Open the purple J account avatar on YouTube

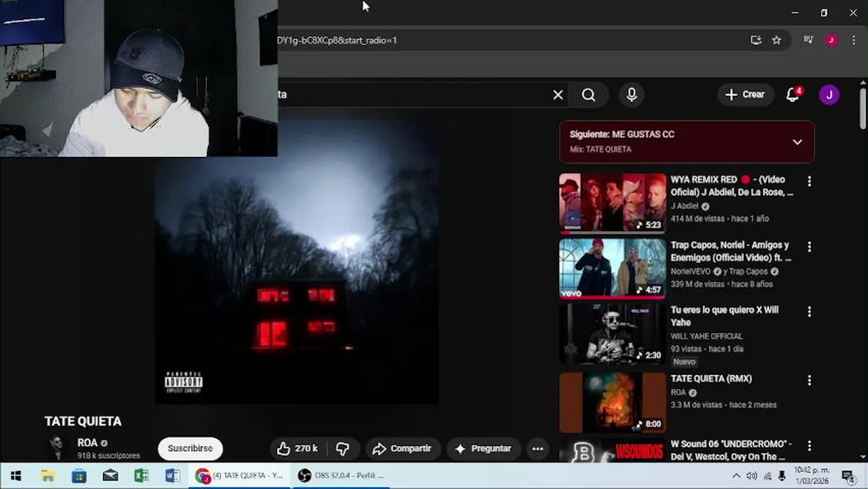click(x=829, y=95)
